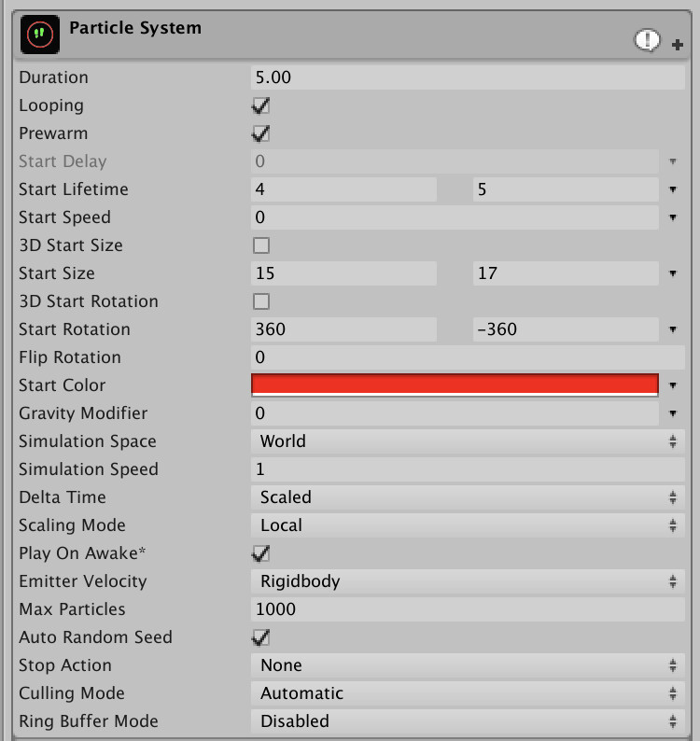Open the Emitter Velocity Rigidbody dropdown
This screenshot has width=700, height=741.
tap(468, 581)
